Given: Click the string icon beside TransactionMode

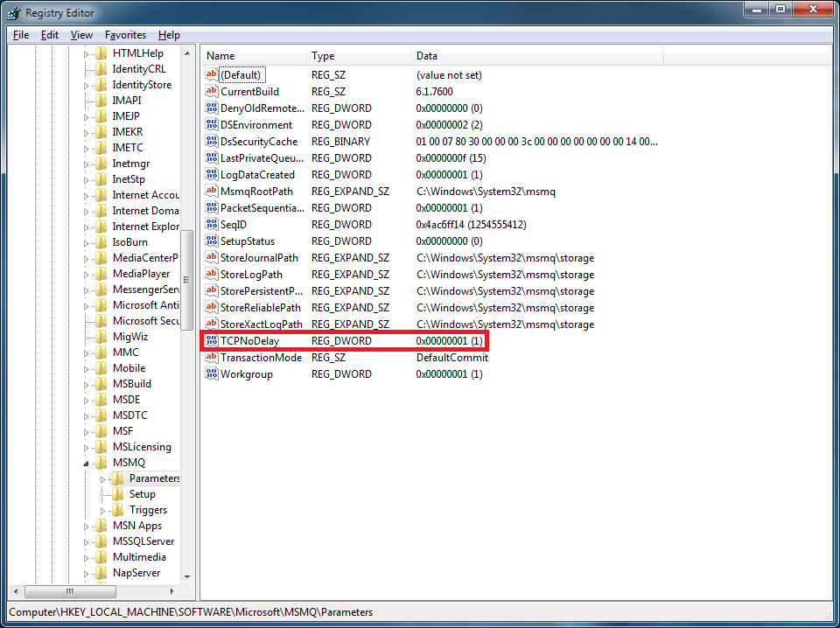Looking at the screenshot, I should tap(212, 357).
